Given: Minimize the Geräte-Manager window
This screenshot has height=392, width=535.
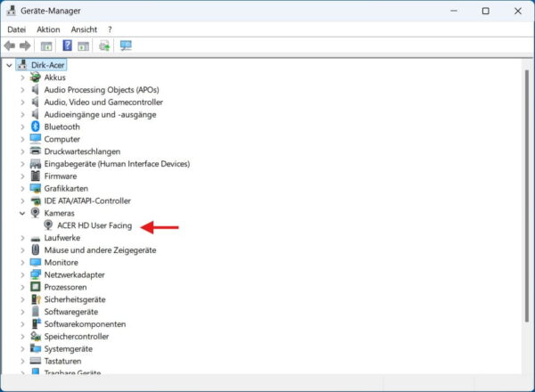Looking at the screenshot, I should tap(454, 11).
